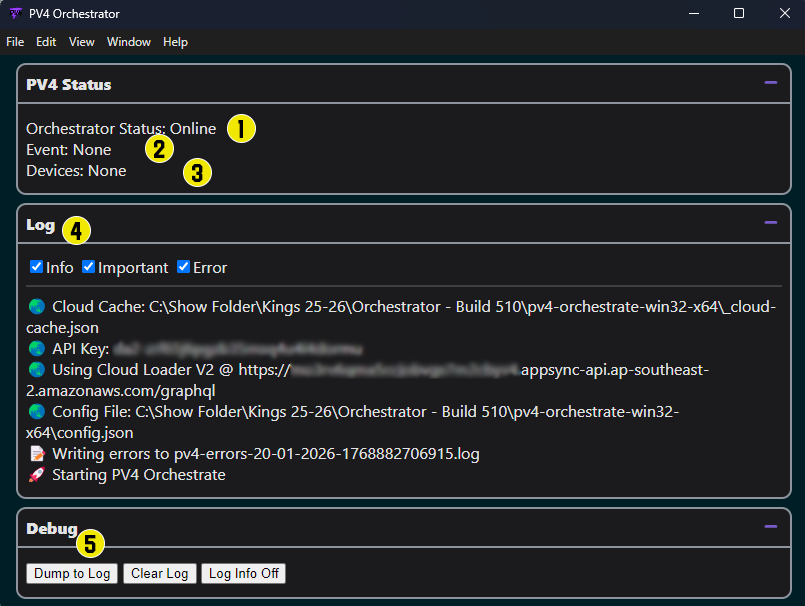The width and height of the screenshot is (805, 606).
Task: Click the globe icon beside Cloud Cache
Action: click(x=37, y=307)
